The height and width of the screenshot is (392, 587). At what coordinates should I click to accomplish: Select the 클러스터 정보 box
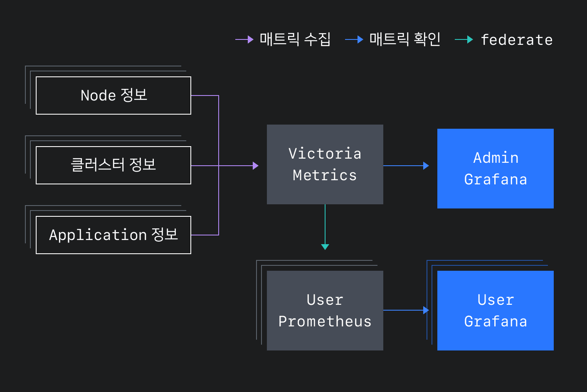(x=113, y=165)
